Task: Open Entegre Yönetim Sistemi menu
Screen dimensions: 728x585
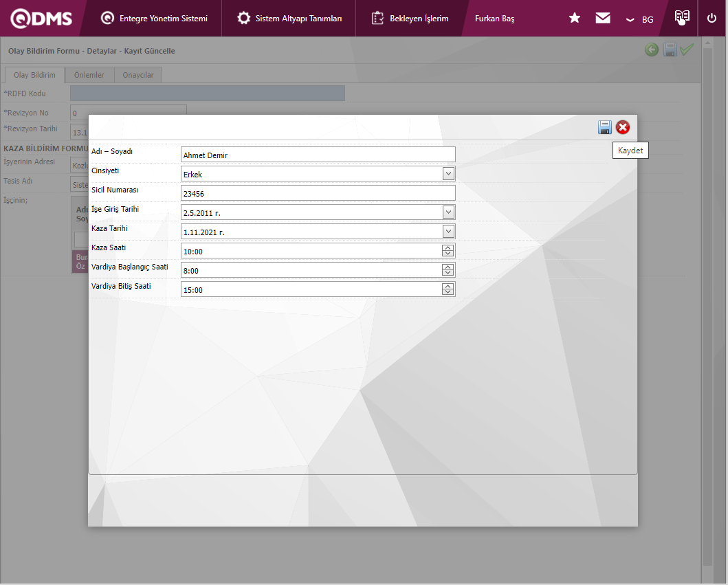Action: click(x=153, y=19)
